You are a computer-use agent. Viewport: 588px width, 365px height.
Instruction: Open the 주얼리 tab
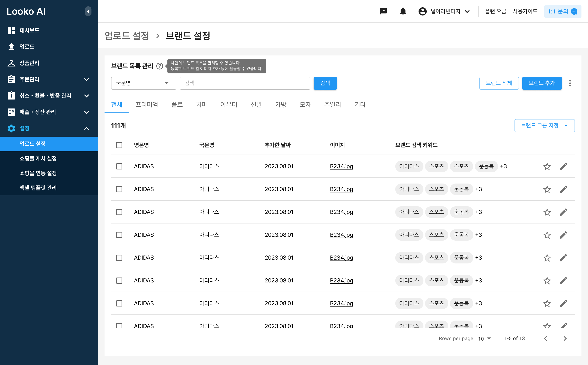[x=333, y=105]
